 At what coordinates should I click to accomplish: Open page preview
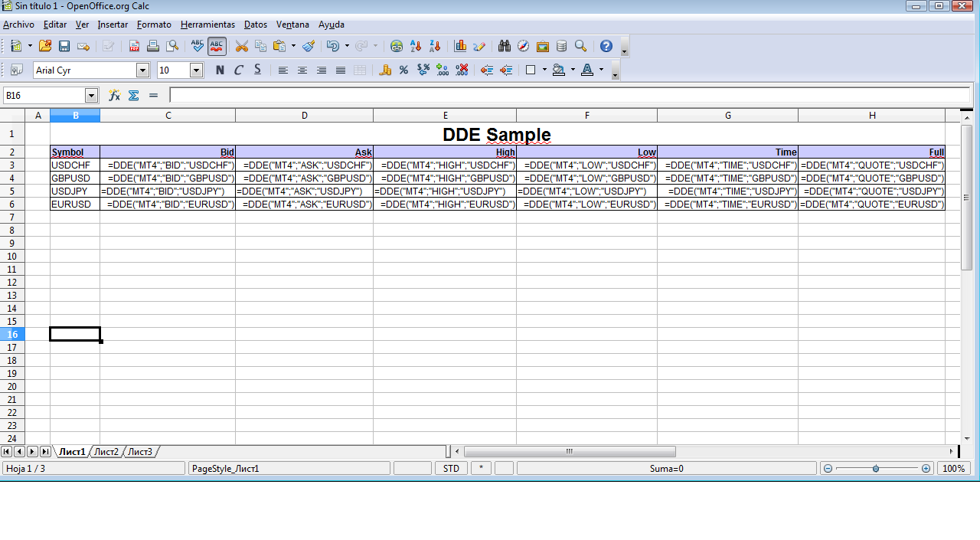coord(172,46)
